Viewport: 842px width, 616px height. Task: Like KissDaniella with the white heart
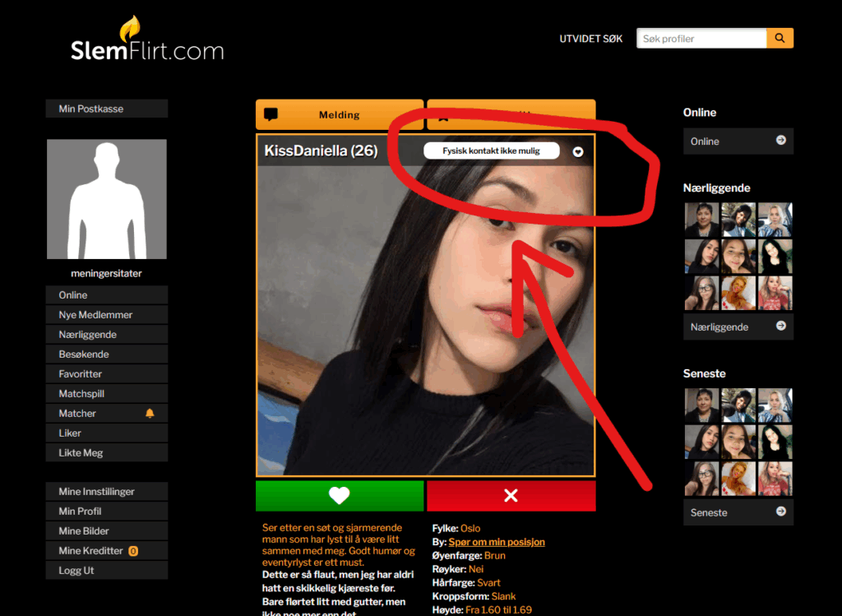pyautogui.click(x=340, y=495)
